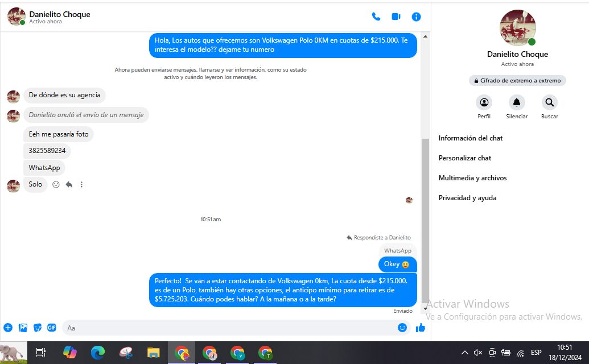Viewport: 589px width, 364px height.
Task: Start a video call from chat header
Action: click(x=396, y=16)
